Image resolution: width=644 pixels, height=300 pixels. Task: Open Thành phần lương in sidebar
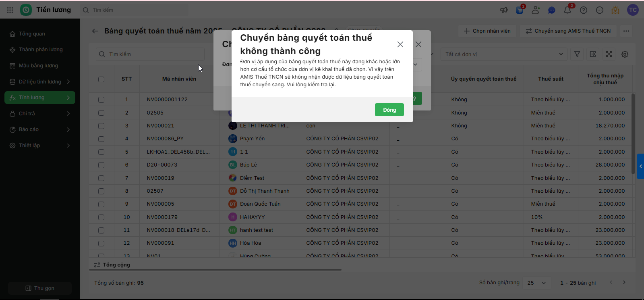40,50
